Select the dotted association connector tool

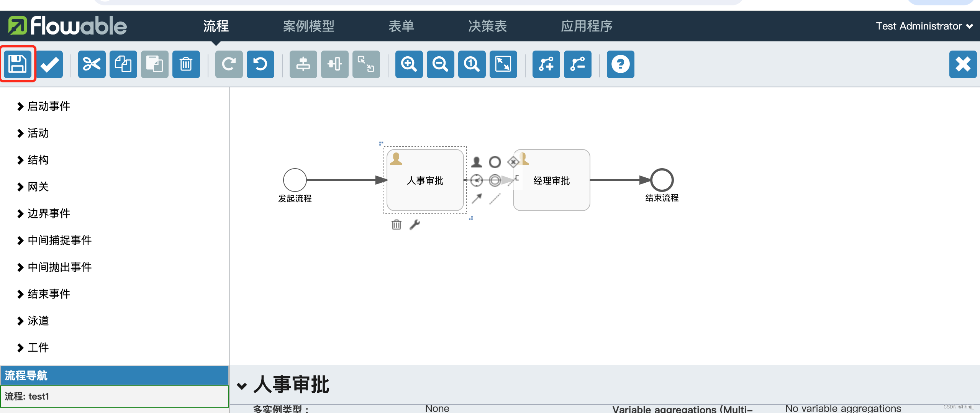pyautogui.click(x=495, y=198)
